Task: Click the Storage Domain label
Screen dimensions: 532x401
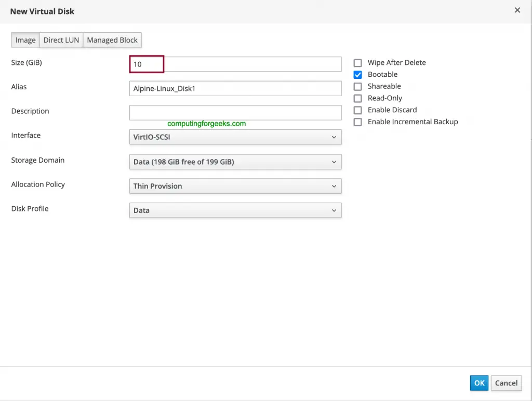Action: [37, 160]
